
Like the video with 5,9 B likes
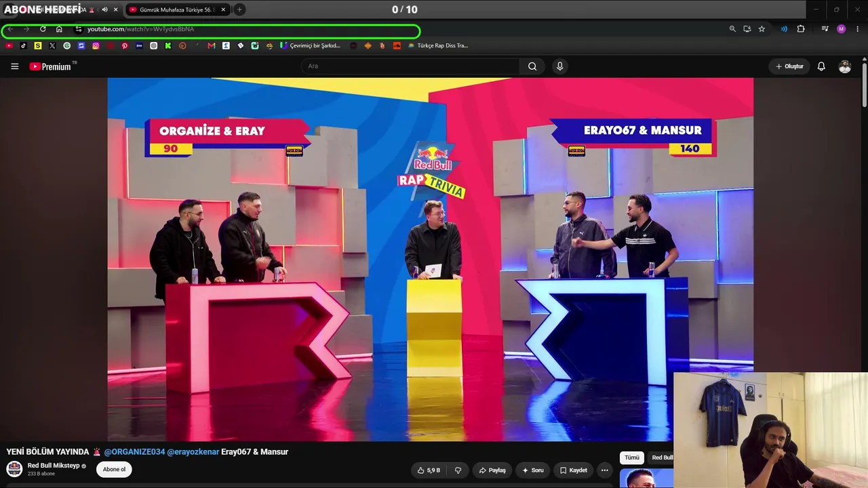coord(429,470)
